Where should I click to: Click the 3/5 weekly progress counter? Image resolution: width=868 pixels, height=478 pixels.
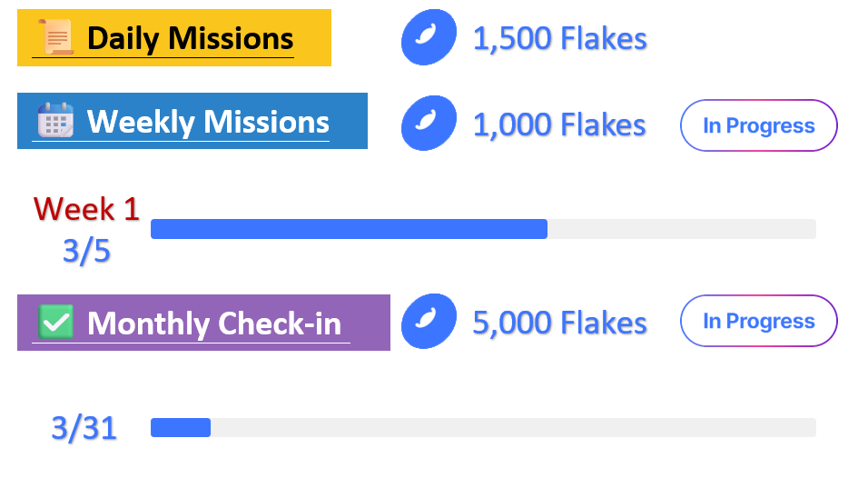pyautogui.click(x=86, y=251)
